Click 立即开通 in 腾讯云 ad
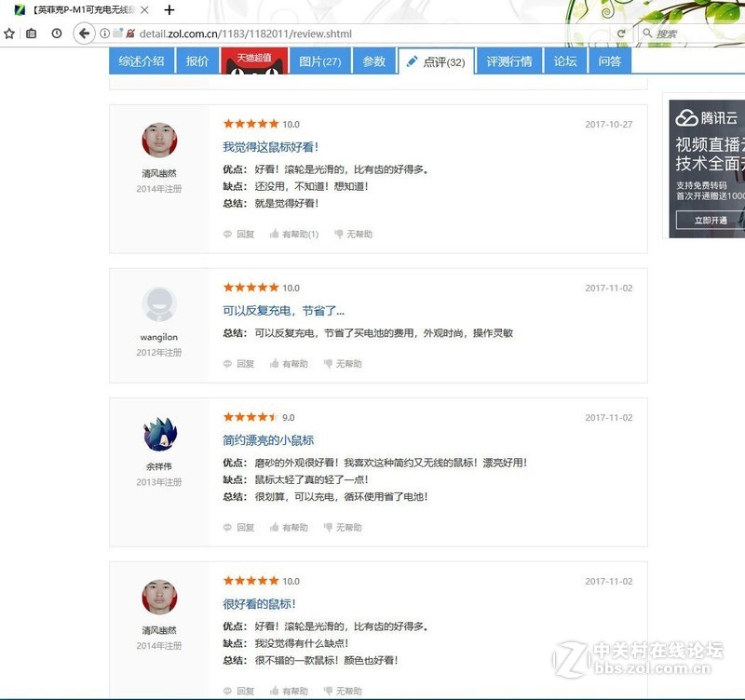This screenshot has height=700, width=745. pos(710,221)
